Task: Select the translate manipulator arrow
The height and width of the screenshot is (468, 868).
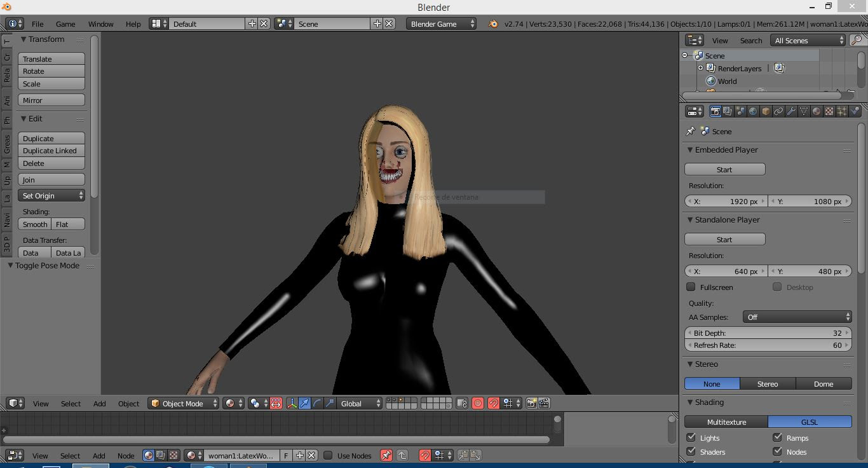Action: pos(304,403)
